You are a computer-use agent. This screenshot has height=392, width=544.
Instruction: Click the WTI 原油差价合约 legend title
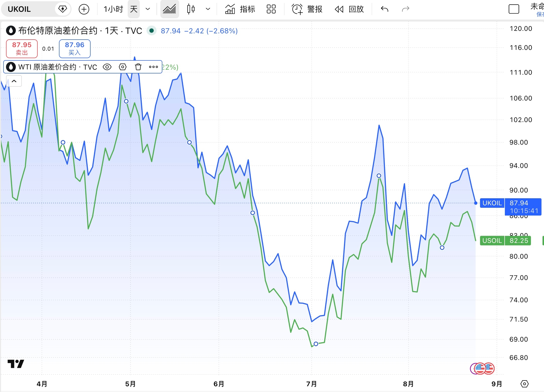[x=58, y=67]
